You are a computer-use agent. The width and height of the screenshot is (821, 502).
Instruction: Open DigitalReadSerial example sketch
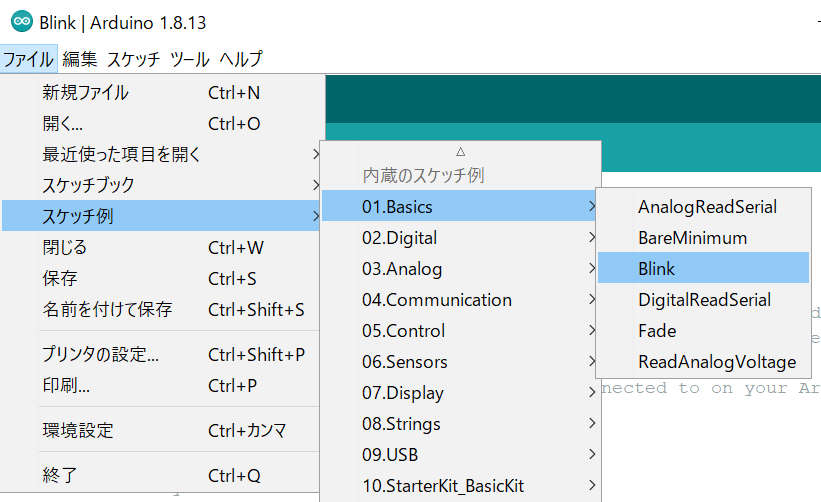tap(703, 299)
